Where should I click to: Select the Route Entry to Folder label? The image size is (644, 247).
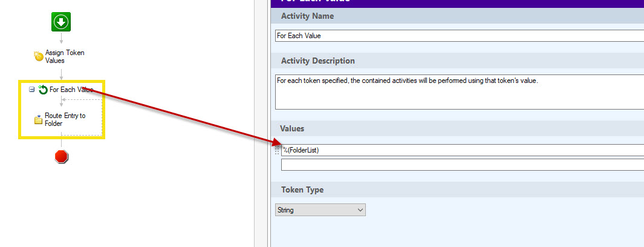click(65, 119)
